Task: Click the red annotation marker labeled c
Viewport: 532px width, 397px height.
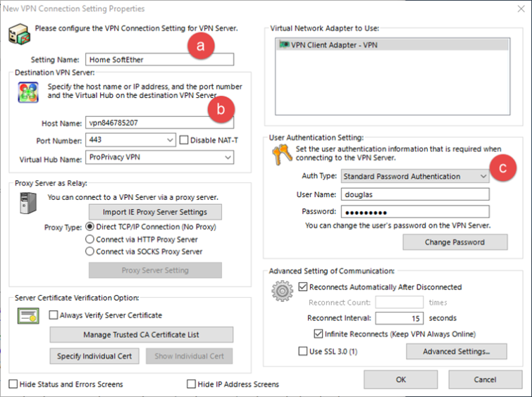Action: click(x=501, y=168)
